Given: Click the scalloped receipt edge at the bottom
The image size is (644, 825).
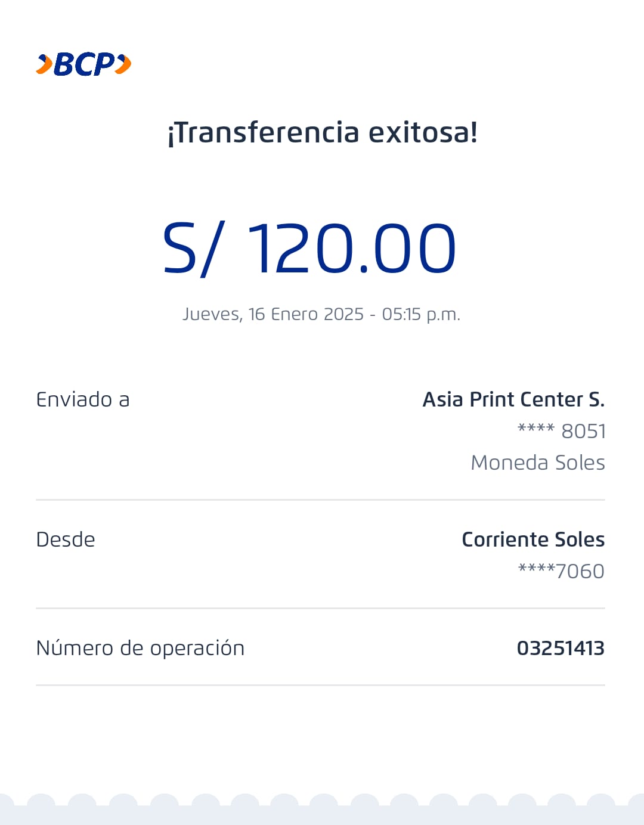Looking at the screenshot, I should (322, 810).
